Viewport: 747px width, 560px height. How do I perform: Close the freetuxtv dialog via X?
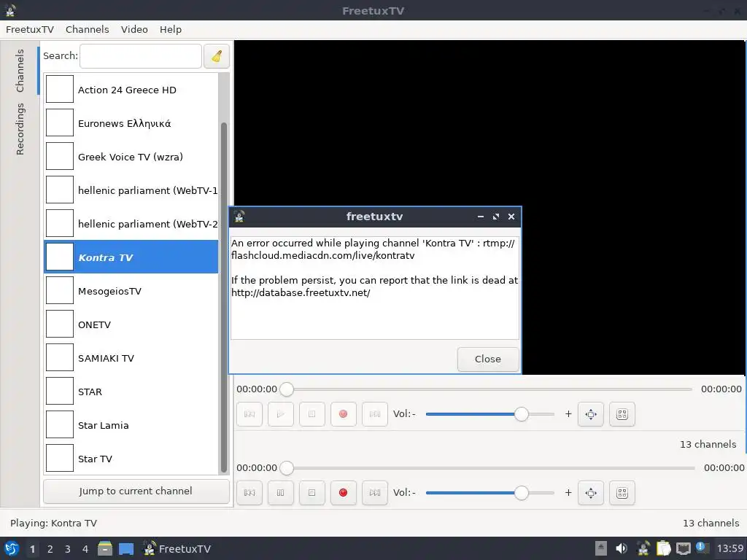click(511, 217)
